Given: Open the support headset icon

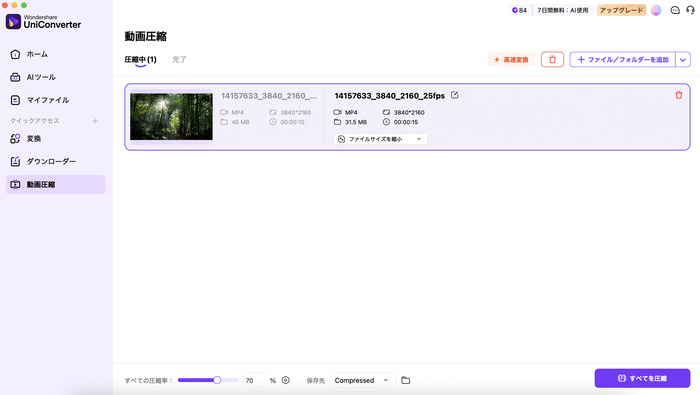Looking at the screenshot, I should pos(690,10).
